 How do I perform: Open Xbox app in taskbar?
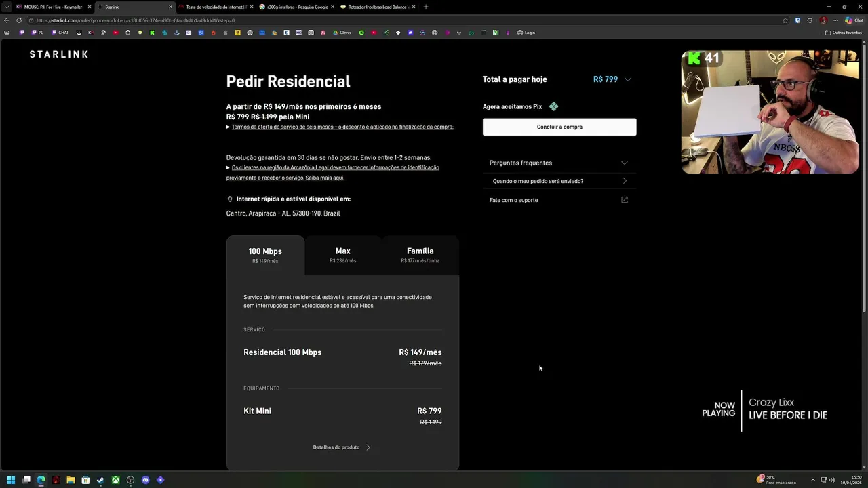[115, 480]
